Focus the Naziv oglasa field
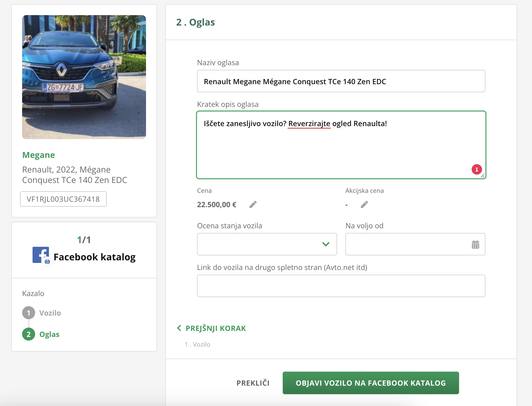 tap(341, 81)
